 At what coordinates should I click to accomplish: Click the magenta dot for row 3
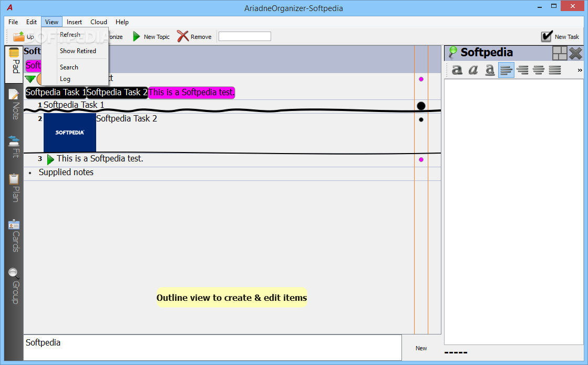[x=421, y=159]
